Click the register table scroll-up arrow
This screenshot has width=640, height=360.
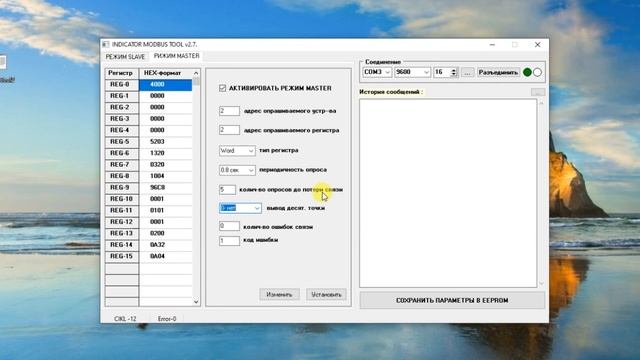click(x=196, y=73)
